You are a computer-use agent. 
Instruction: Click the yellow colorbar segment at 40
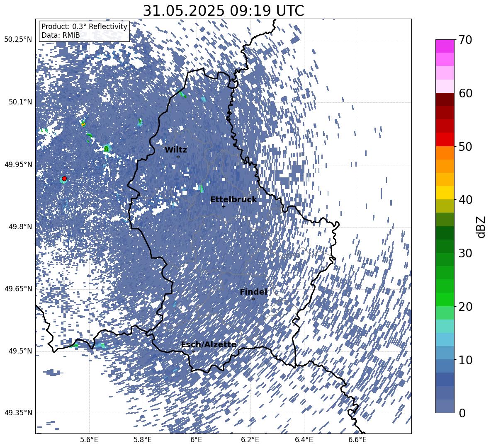click(x=445, y=193)
